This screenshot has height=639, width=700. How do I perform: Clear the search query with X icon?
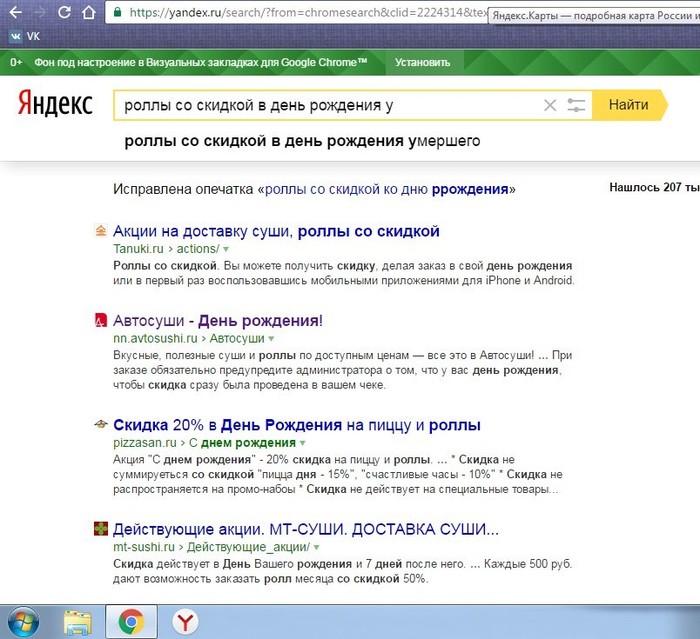pyautogui.click(x=549, y=105)
